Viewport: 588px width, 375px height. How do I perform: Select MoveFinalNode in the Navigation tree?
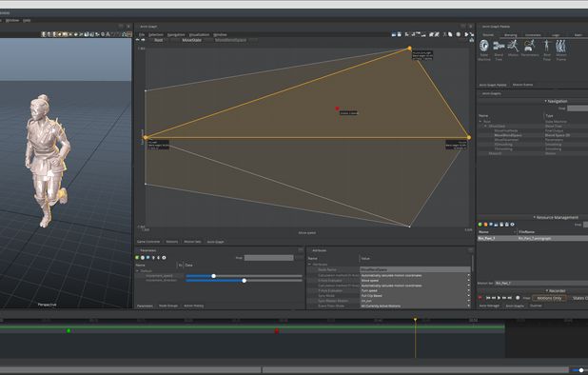point(506,130)
